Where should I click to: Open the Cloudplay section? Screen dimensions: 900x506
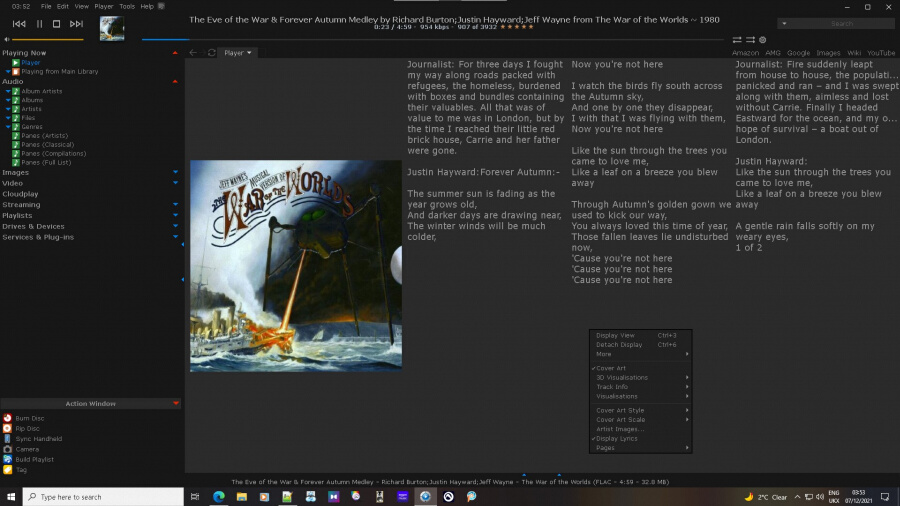pos(20,194)
